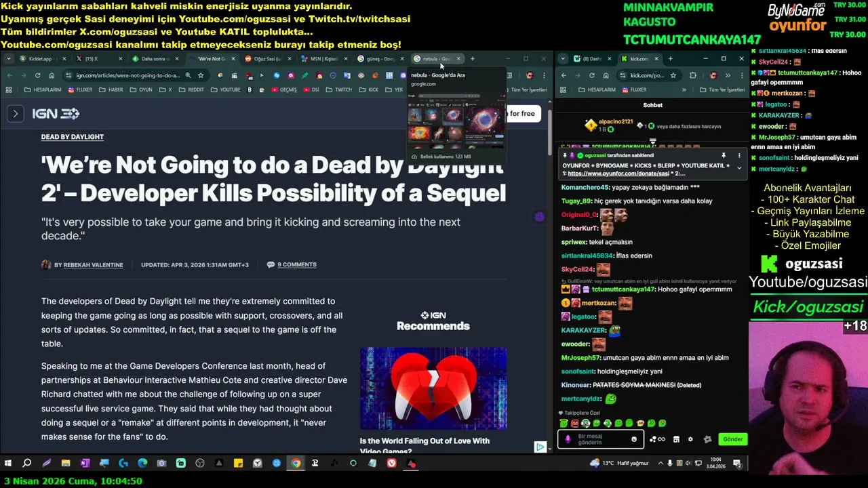This screenshot has height=488, width=868.
Task: Open the IGN sidebar expand arrow
Action: click(x=16, y=114)
